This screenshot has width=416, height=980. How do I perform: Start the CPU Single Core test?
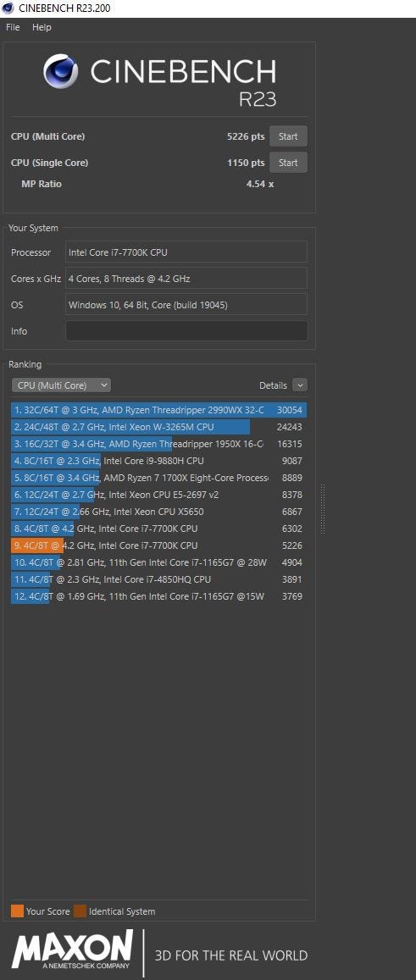[x=288, y=163]
